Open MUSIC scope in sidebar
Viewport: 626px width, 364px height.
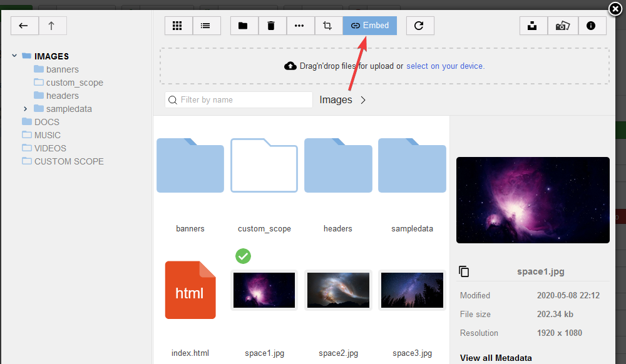(47, 135)
